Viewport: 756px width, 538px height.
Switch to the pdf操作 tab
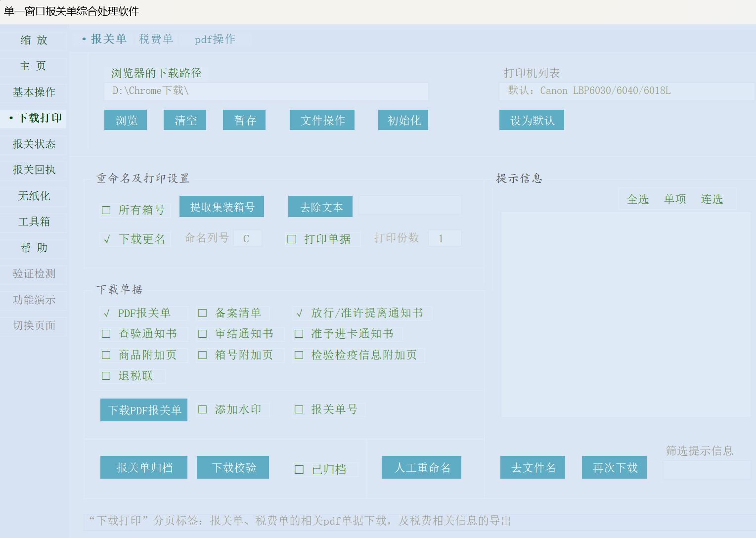[215, 39]
